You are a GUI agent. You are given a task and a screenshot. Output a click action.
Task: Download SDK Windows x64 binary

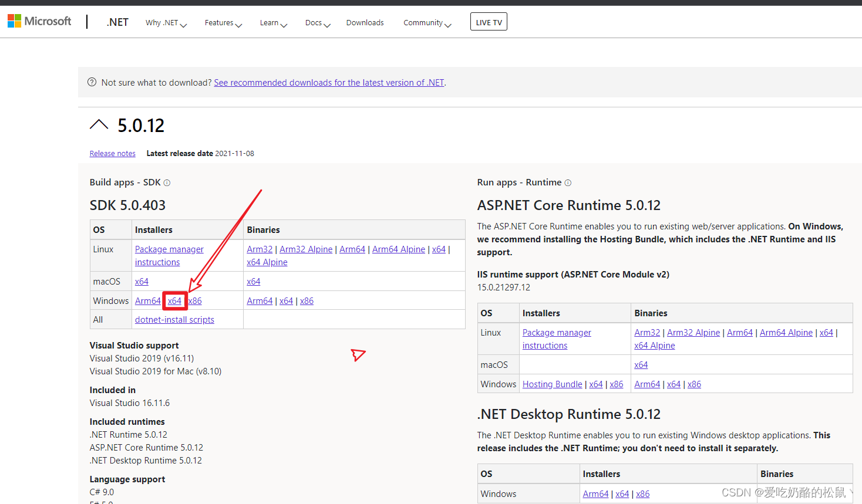286,301
